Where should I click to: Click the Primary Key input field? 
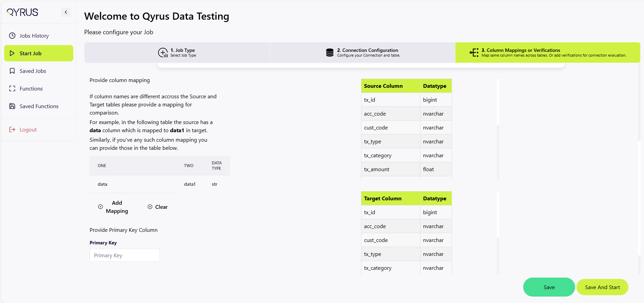click(x=125, y=255)
